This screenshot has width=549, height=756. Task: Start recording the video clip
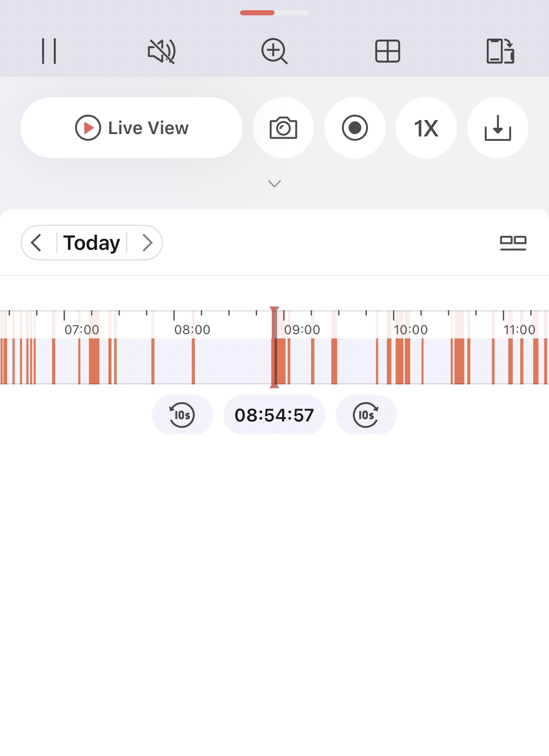pyautogui.click(x=355, y=128)
